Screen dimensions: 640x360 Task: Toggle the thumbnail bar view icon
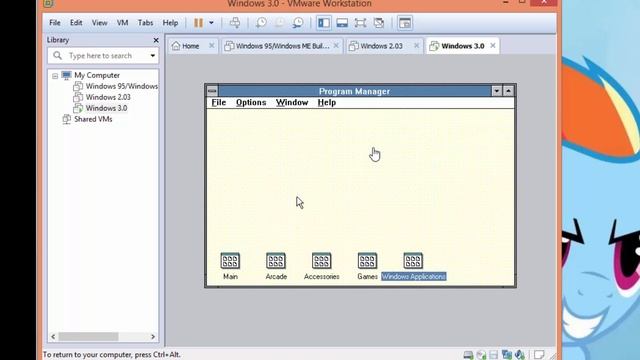[342, 23]
